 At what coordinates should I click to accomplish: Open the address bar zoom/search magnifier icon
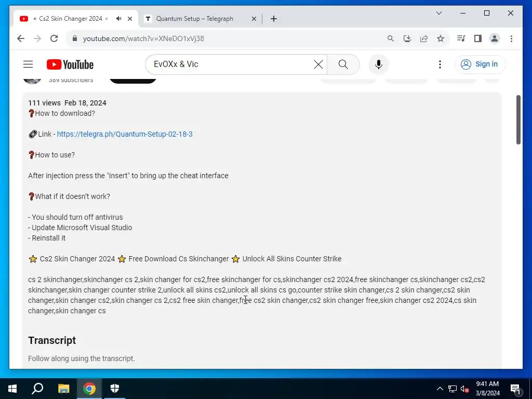coord(391,38)
